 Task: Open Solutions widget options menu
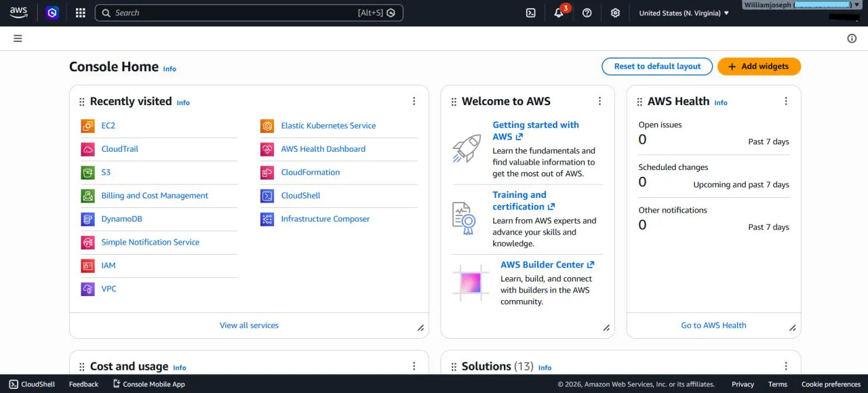click(786, 366)
